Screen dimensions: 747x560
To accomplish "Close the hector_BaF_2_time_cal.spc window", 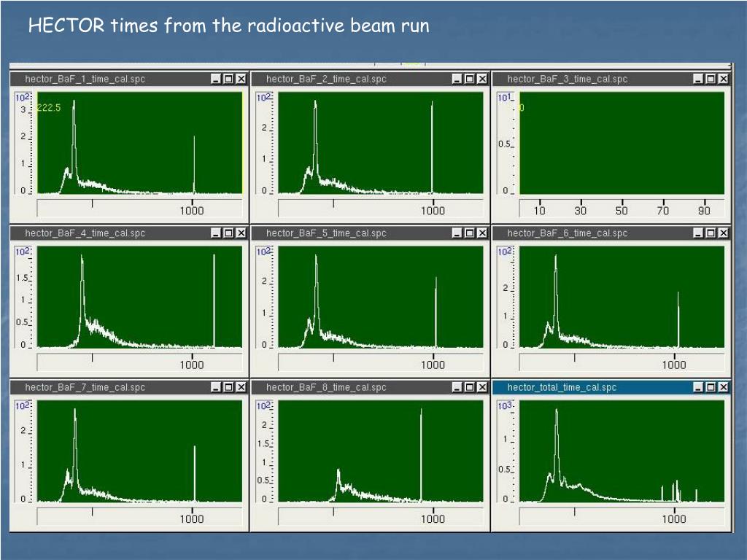I will (482, 79).
